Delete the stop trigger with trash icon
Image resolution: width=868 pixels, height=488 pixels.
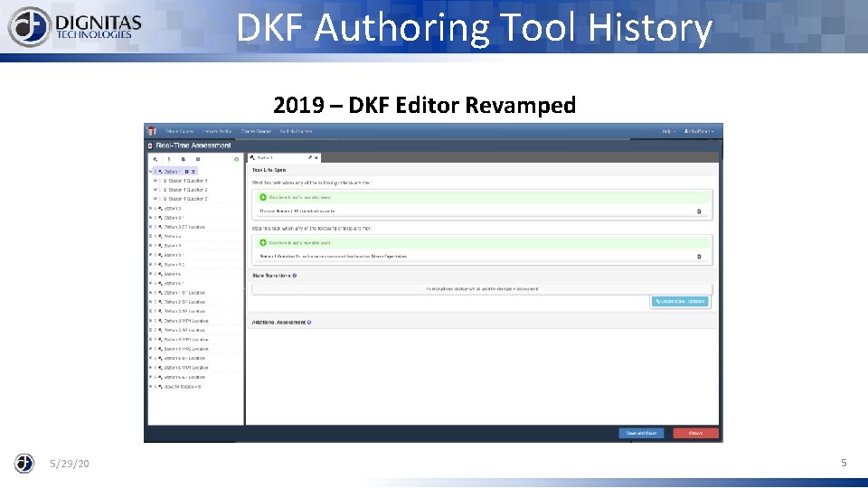click(699, 256)
